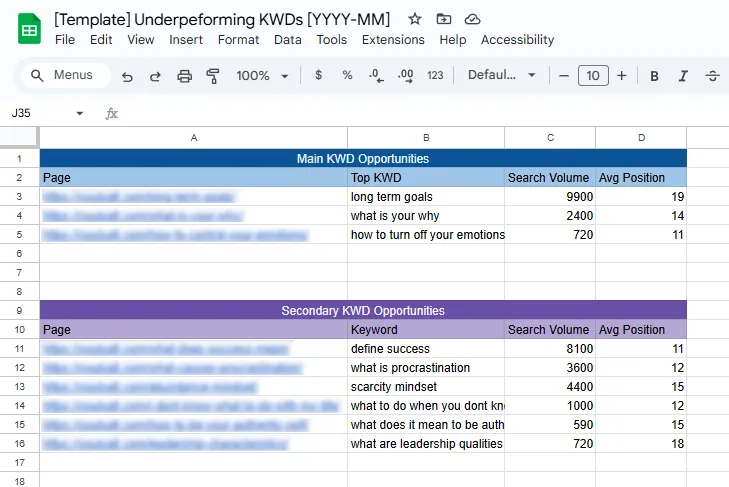The image size is (729, 487).
Task: Format as percent
Action: coord(347,75)
